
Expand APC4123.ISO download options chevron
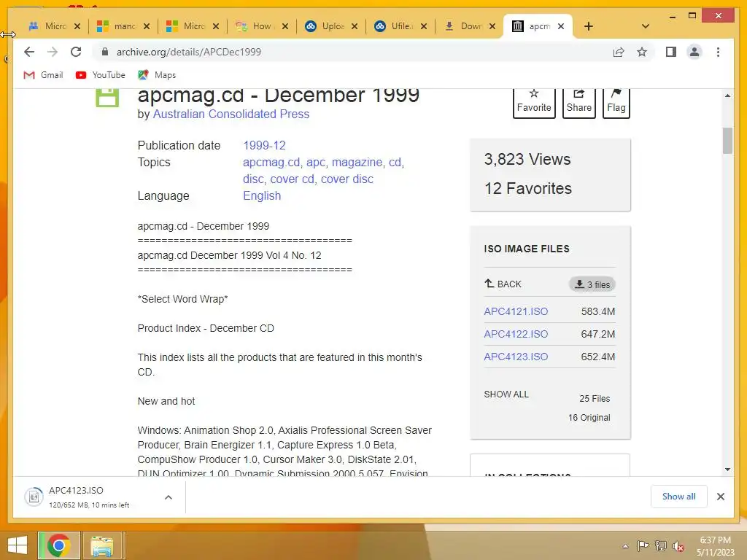[169, 497]
